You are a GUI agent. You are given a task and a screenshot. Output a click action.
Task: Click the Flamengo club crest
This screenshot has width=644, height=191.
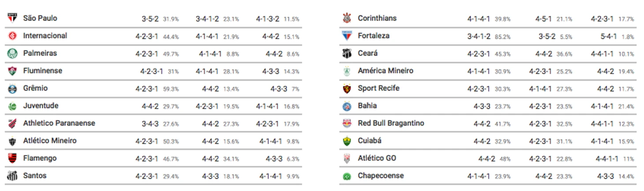point(12,158)
